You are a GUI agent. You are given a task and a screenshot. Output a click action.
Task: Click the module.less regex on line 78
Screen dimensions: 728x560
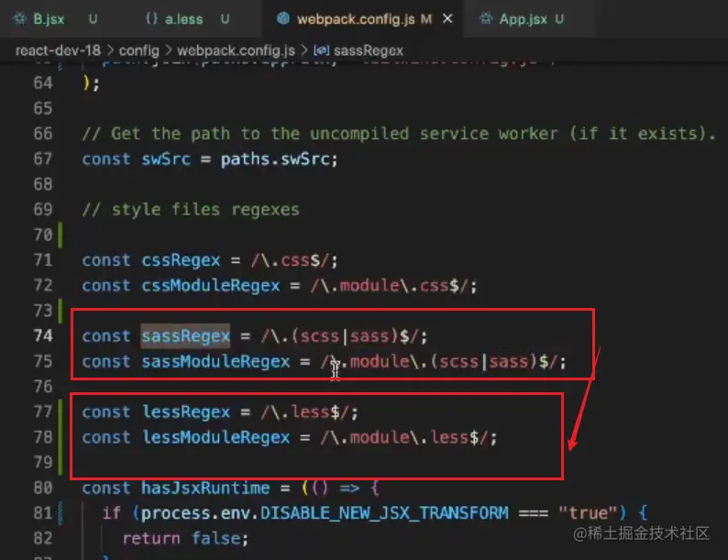[x=404, y=437]
